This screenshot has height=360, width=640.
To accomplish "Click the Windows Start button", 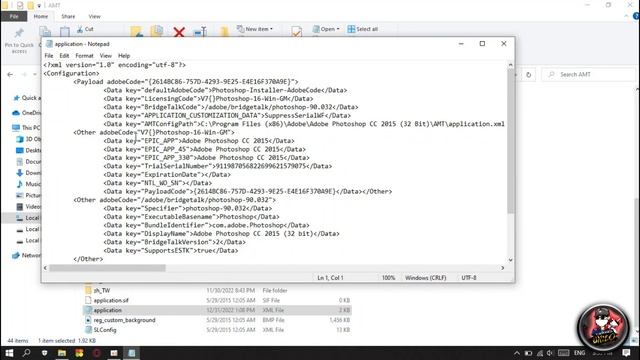I will 9,353.
